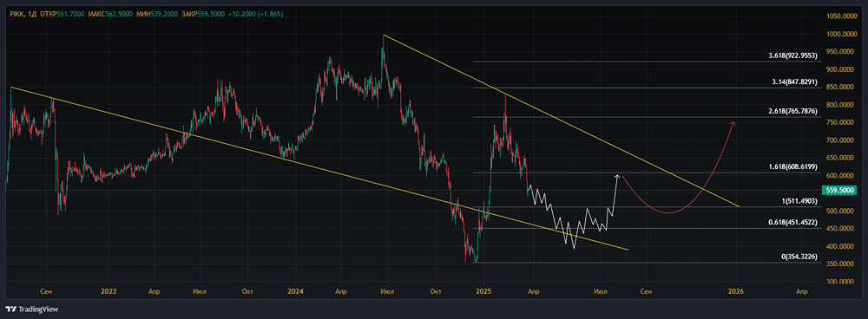Click 800.0000 on the price axis

point(839,105)
